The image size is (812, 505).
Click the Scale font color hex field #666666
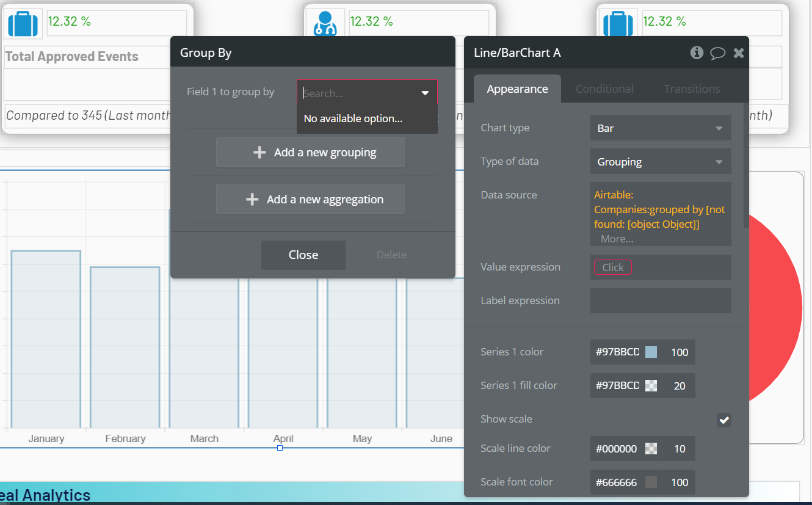point(617,482)
